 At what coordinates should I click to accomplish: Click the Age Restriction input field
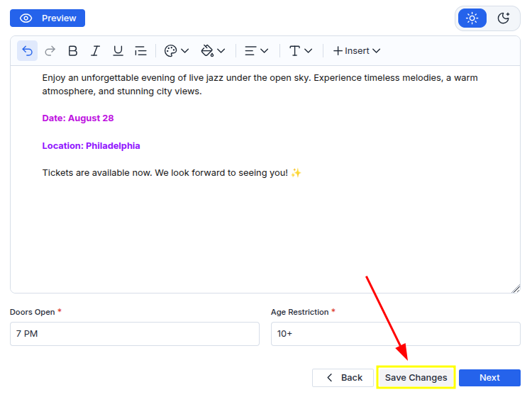[395, 334]
